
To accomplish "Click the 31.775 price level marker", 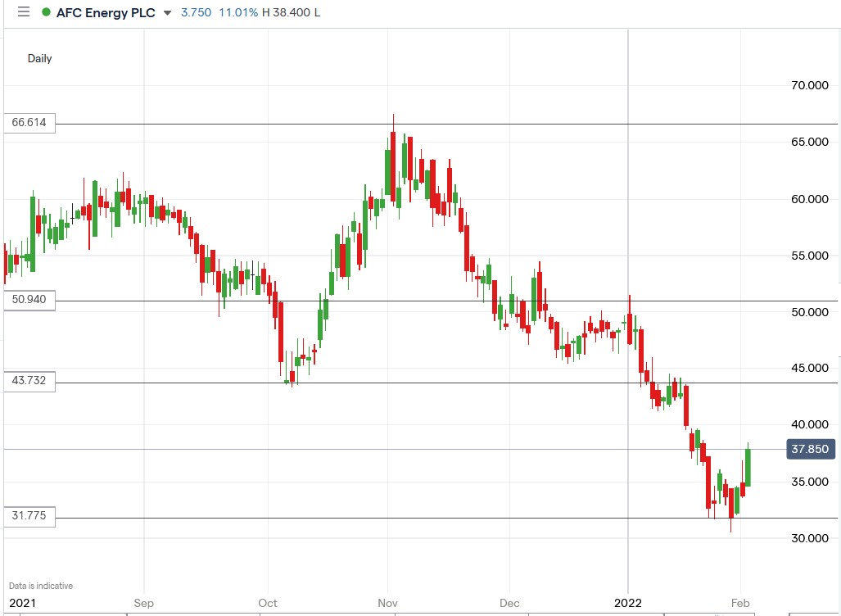I will point(27,516).
